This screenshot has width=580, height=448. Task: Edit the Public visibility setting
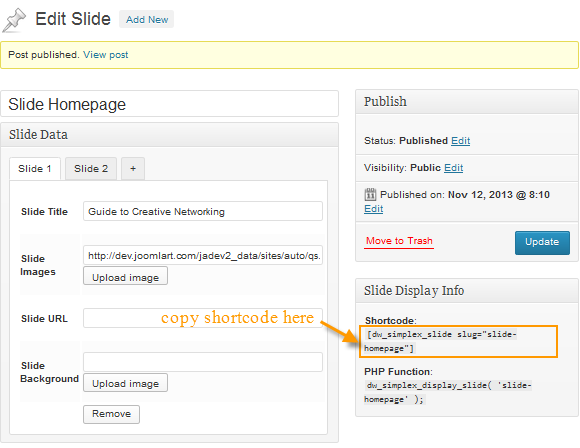click(453, 168)
